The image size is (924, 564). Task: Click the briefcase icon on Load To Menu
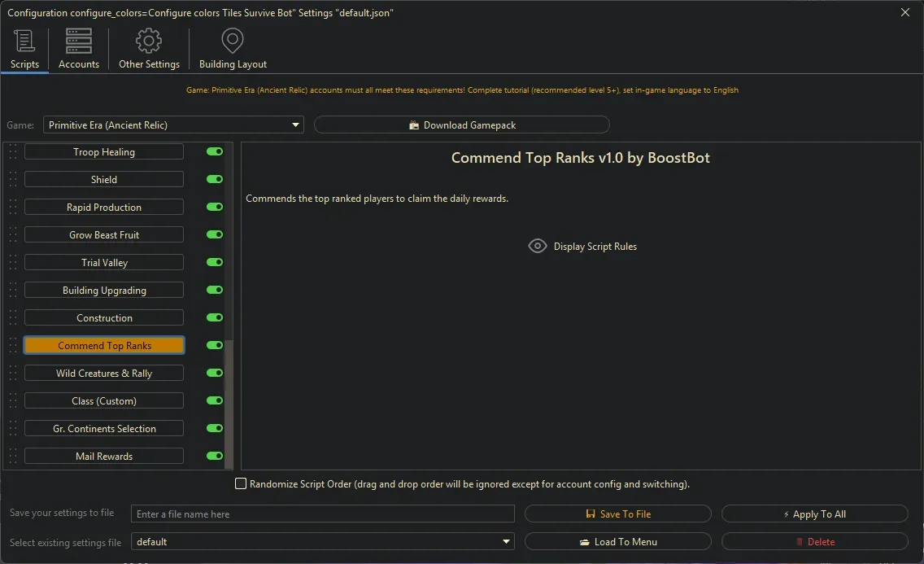click(585, 541)
